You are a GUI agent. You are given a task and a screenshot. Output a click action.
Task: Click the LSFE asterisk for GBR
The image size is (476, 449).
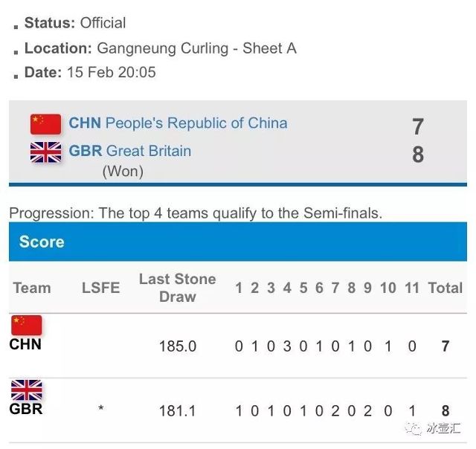(x=101, y=409)
